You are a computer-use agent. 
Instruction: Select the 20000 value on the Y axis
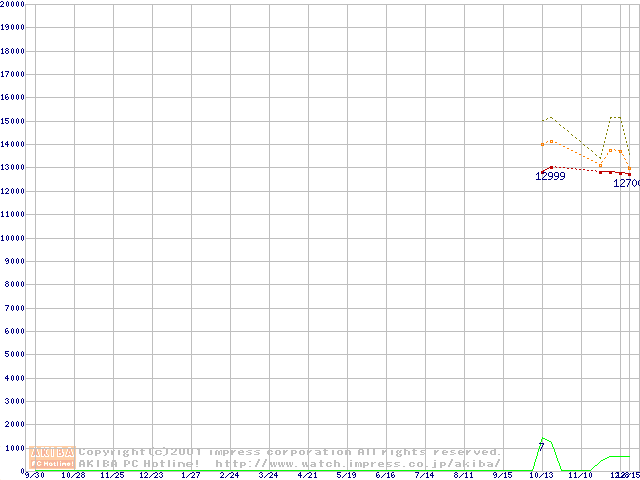[12, 4]
